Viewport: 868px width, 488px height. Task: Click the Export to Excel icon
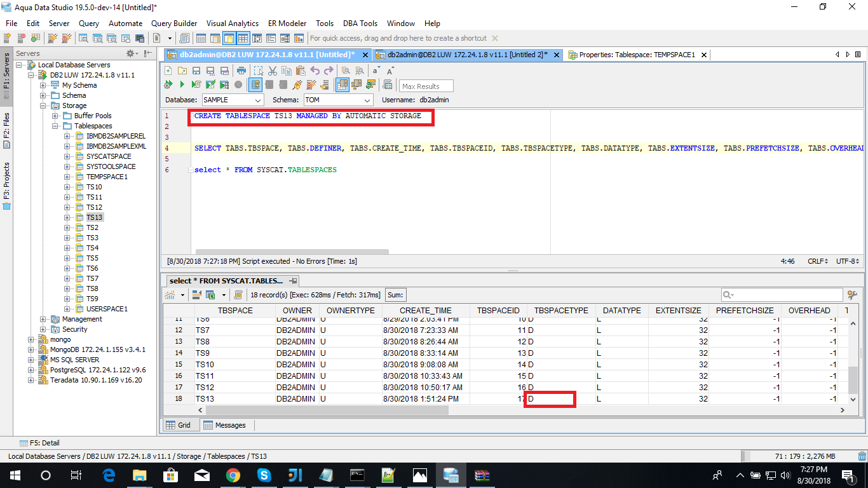(210, 295)
